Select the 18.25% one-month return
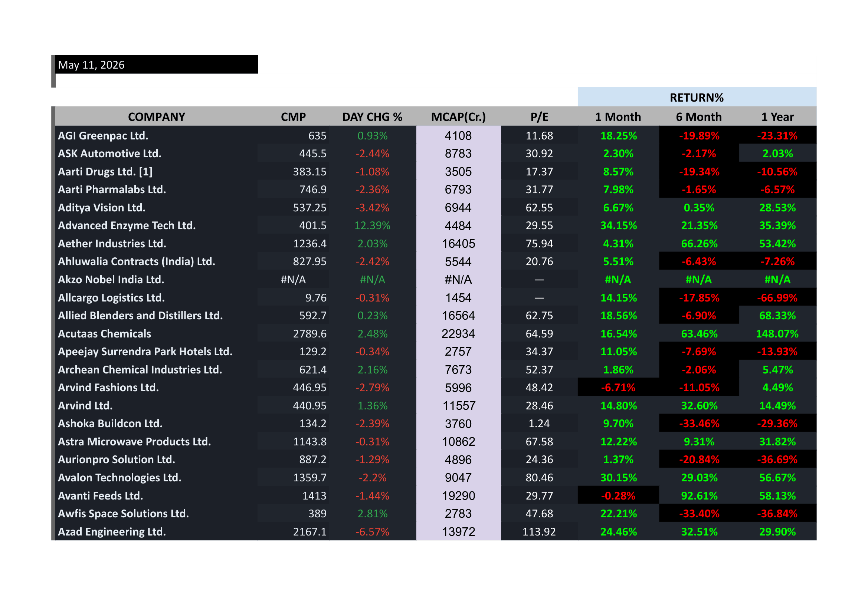868x613 pixels. tap(619, 136)
